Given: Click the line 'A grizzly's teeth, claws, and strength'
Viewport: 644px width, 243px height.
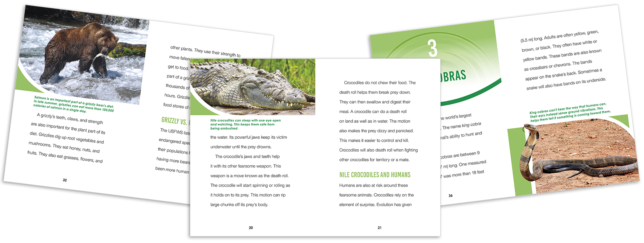Looking at the screenshot, I should tap(70, 119).
